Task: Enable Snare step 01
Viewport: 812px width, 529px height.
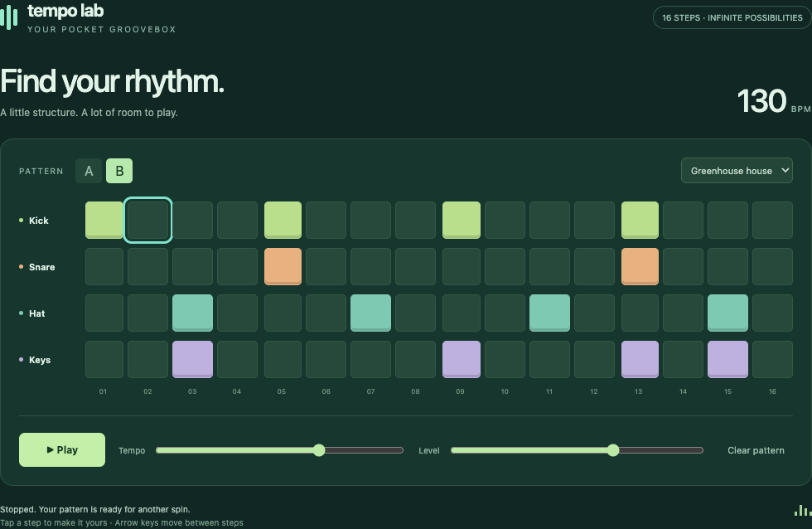Action: [104, 267]
